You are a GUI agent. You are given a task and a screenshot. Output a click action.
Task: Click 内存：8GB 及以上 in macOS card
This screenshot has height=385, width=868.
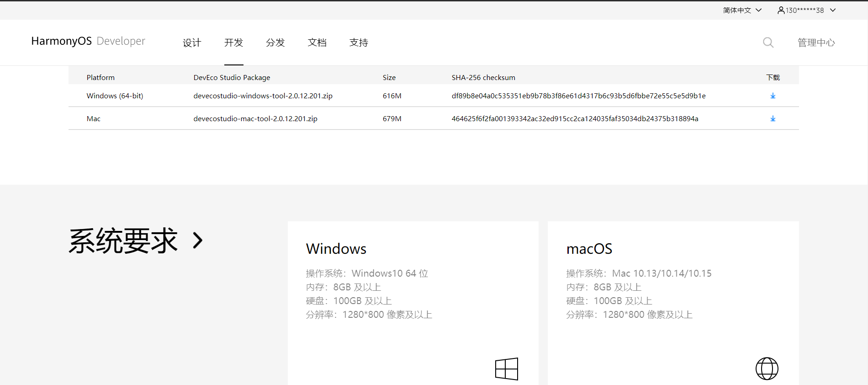coord(604,287)
